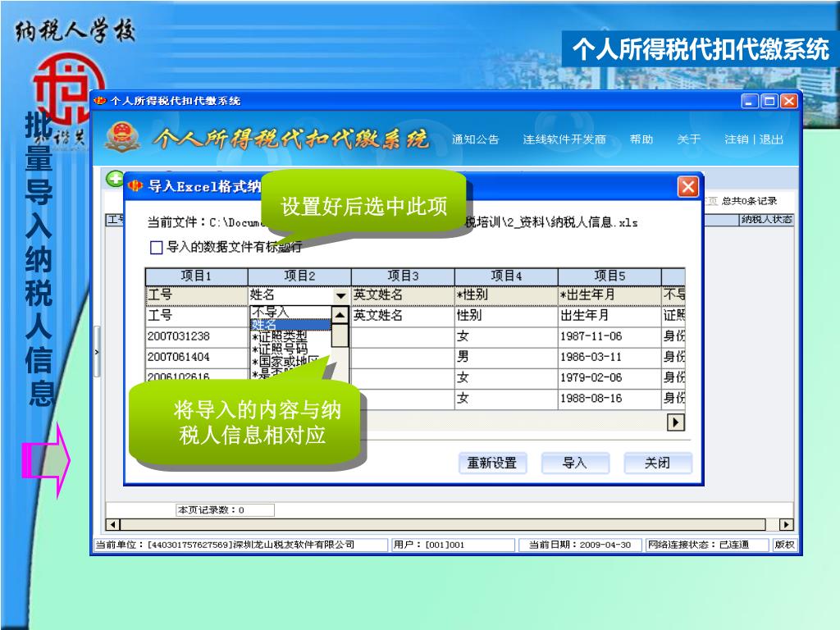The image size is (840, 630).
Task: Select '不导入' in the dropdown list
Action: tap(290, 311)
